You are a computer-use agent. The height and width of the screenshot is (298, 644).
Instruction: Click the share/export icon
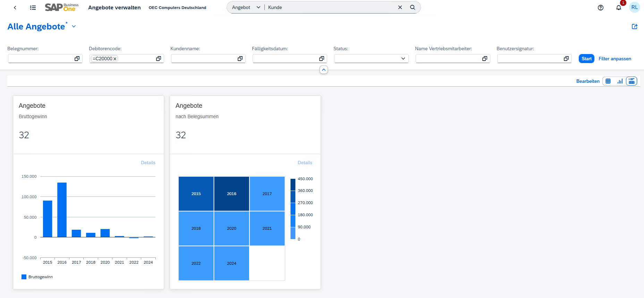[x=635, y=27]
